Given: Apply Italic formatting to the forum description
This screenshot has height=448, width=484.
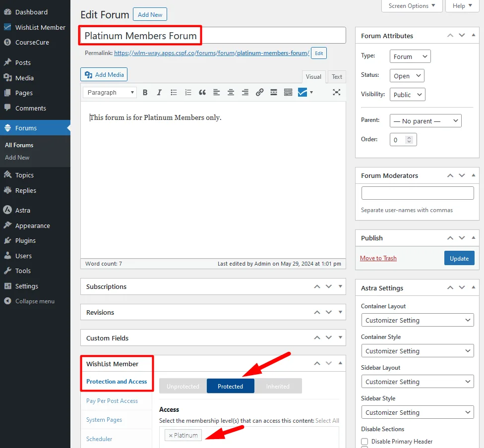Looking at the screenshot, I should (159, 92).
